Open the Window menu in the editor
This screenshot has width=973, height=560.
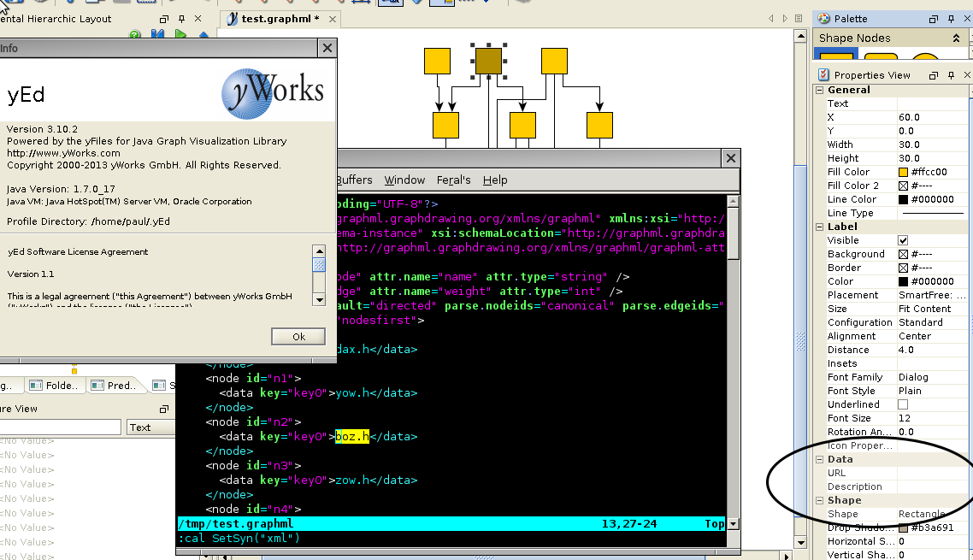click(404, 180)
